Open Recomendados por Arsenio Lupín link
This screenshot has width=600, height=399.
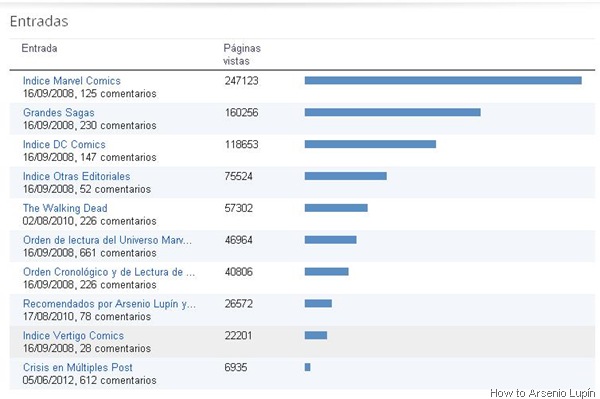coord(109,304)
